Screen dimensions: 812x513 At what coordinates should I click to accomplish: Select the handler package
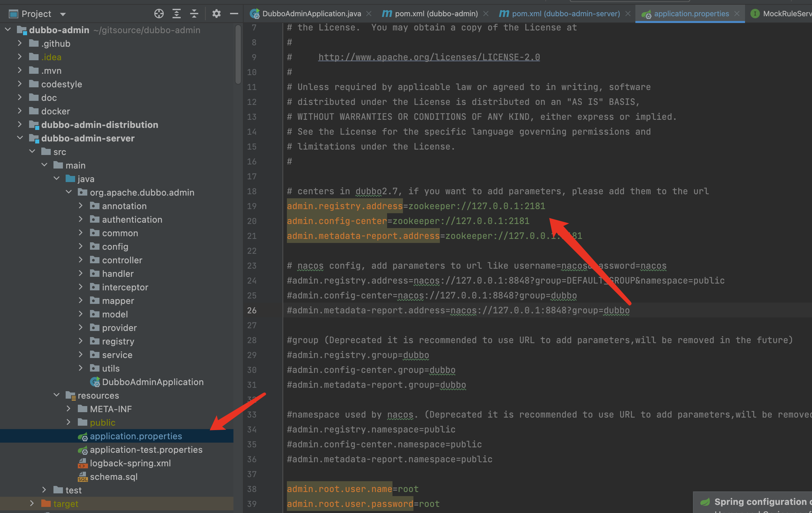[118, 273]
